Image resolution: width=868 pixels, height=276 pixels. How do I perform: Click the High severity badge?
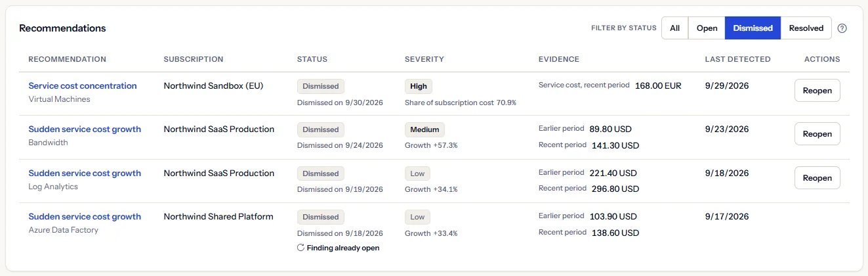coord(419,86)
